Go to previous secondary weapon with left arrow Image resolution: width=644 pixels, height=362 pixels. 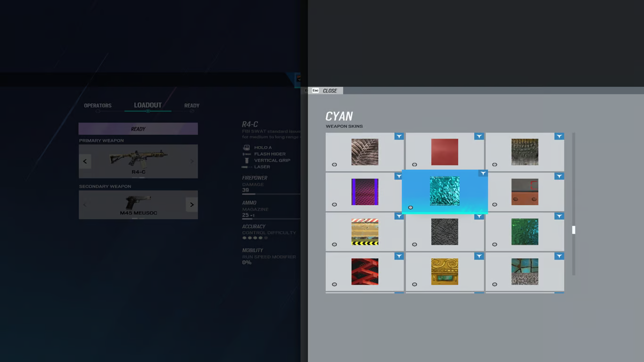click(x=85, y=205)
